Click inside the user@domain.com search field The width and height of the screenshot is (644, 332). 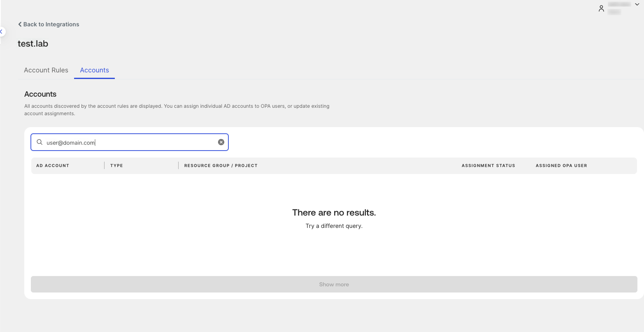(x=130, y=142)
